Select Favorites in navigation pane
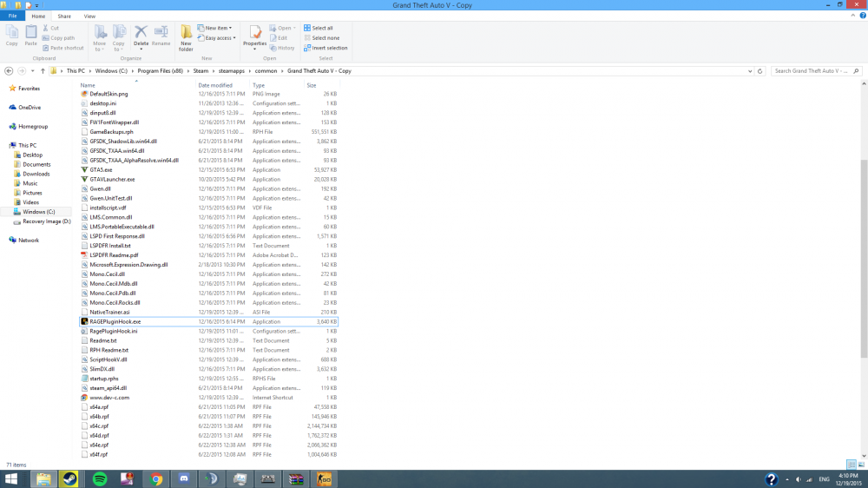Image resolution: width=868 pixels, height=488 pixels. tap(29, 89)
